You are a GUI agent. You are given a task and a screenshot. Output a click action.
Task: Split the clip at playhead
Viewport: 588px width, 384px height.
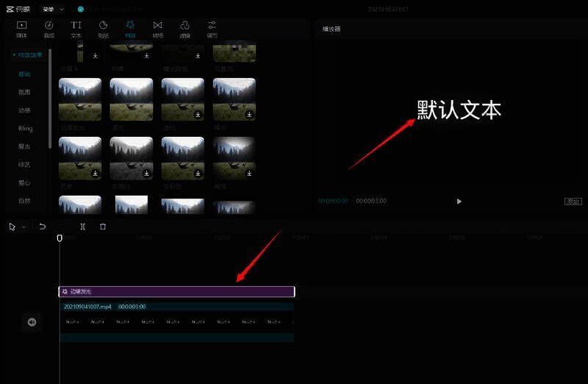tap(82, 227)
